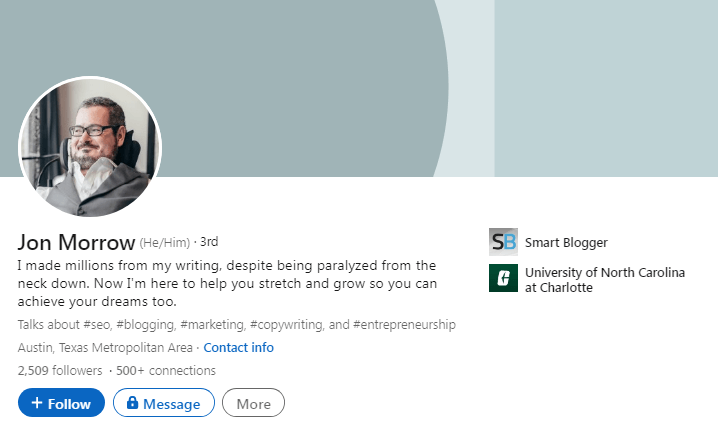
Task: Click the #copywriting hashtag topic
Action: click(x=285, y=325)
